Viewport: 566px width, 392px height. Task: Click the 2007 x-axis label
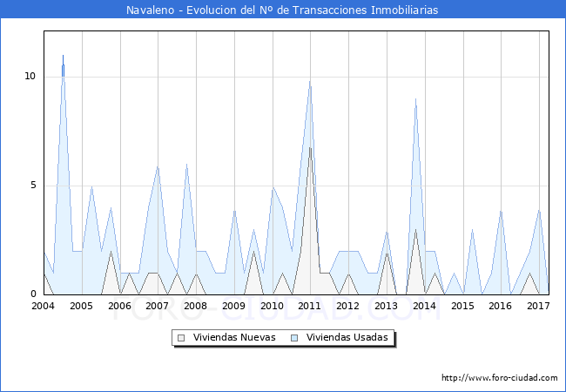[157, 306]
